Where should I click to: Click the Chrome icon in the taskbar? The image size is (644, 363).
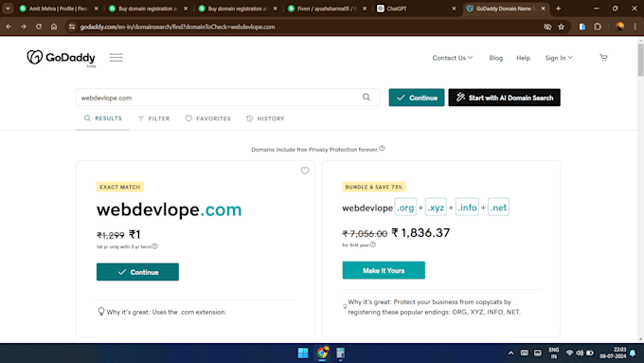(x=322, y=353)
